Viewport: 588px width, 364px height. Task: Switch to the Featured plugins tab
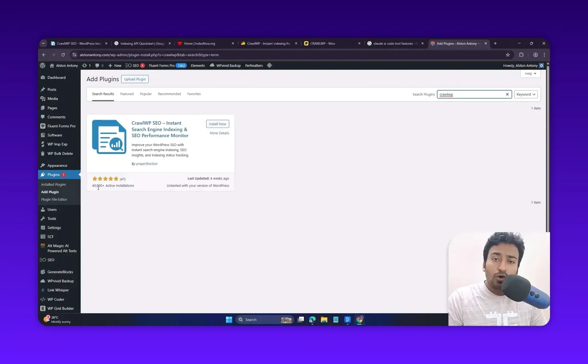pos(127,94)
